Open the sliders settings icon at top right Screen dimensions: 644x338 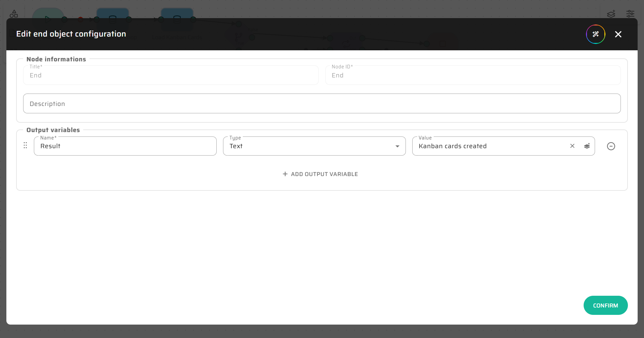tap(630, 14)
